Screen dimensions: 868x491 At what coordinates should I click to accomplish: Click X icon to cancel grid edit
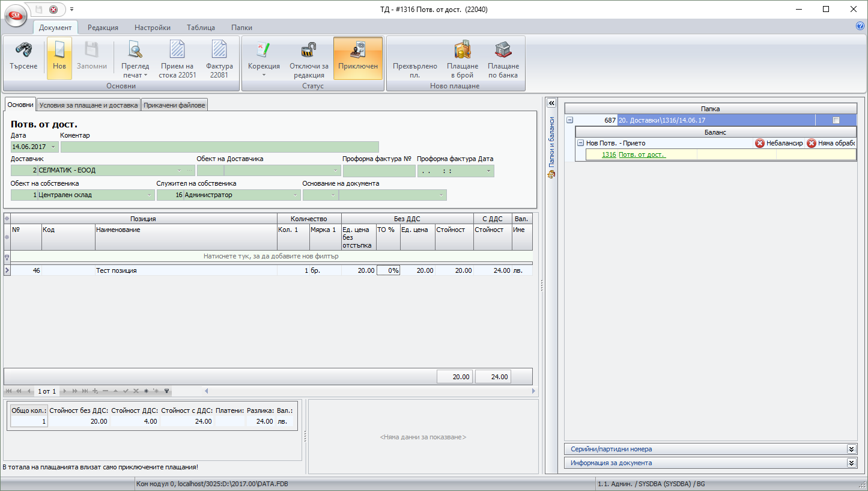click(136, 391)
